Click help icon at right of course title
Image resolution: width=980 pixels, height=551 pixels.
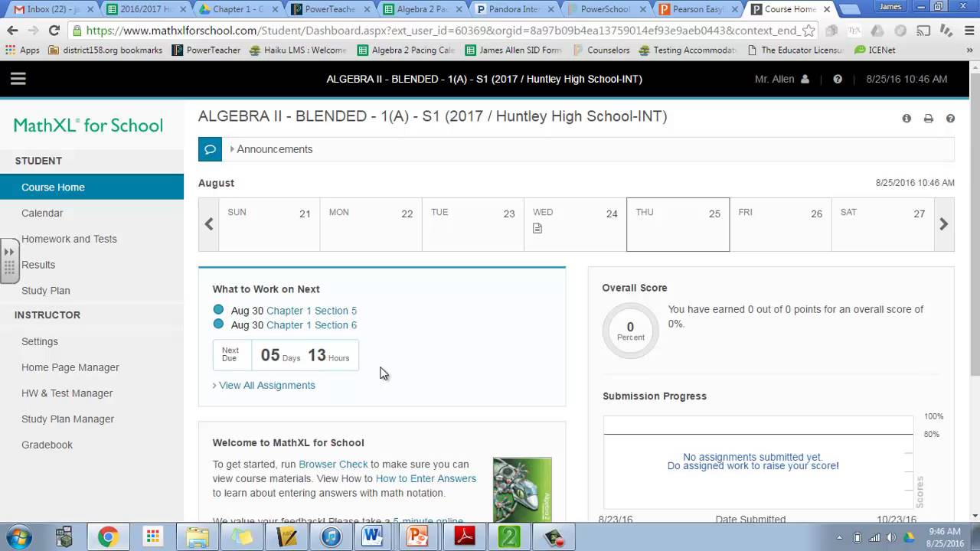[x=950, y=119]
